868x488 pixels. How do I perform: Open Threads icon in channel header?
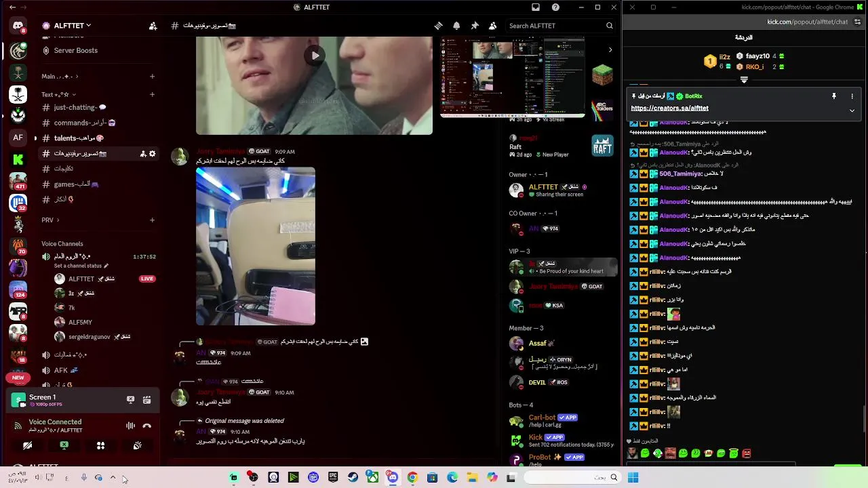point(439,26)
